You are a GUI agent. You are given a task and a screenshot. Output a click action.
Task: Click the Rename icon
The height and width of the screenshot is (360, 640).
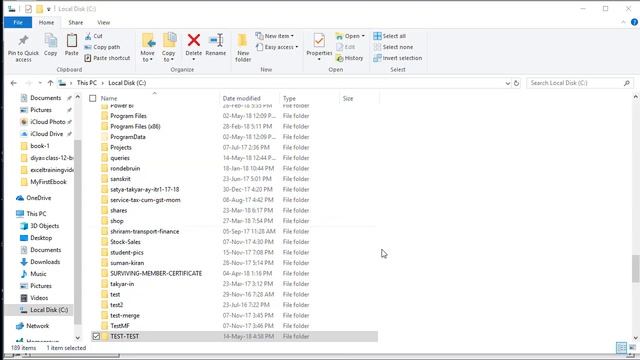coord(216,40)
